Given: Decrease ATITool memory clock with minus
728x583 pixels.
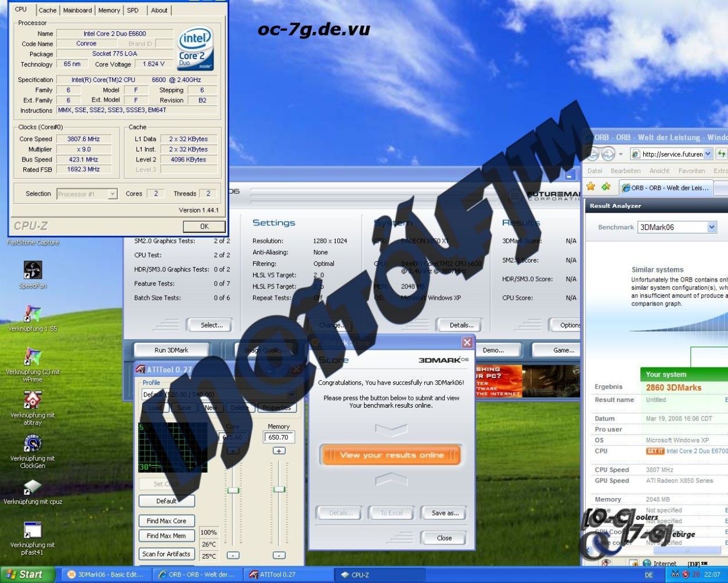Looking at the screenshot, I should 279,556.
